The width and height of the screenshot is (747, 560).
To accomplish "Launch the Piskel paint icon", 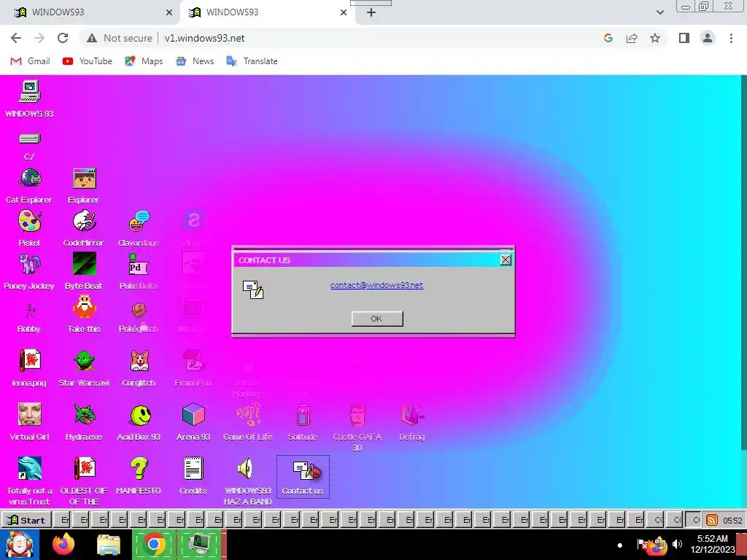I will pos(29,228).
